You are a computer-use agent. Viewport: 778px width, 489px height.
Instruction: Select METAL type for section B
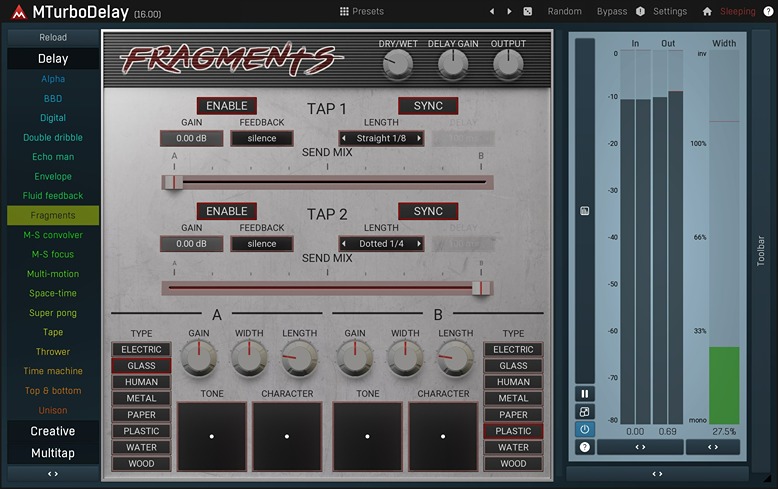[514, 398]
